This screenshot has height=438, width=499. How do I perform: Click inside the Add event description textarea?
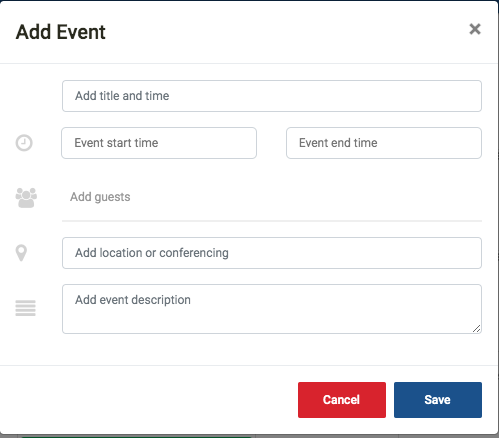(272, 309)
